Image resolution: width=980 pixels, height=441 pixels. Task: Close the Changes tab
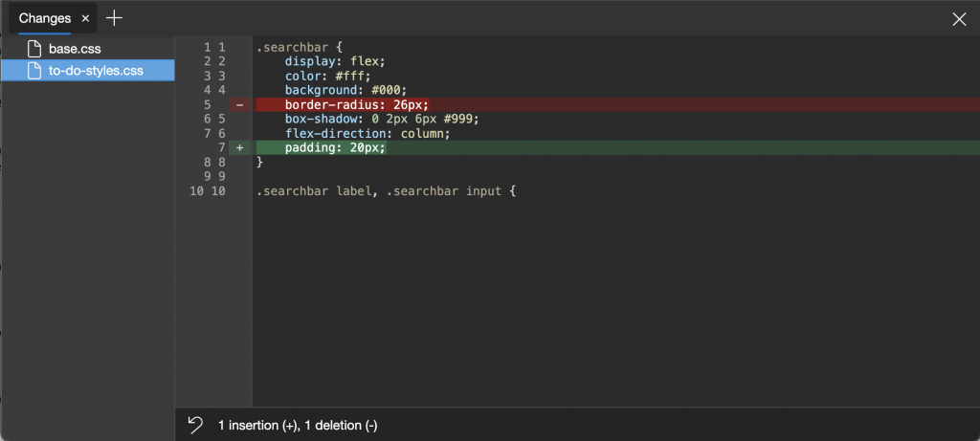(x=85, y=19)
